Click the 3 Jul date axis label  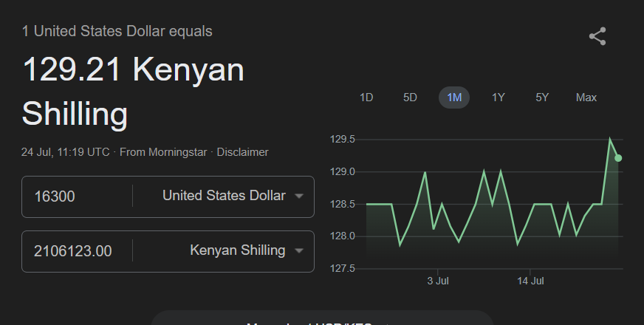pos(438,281)
